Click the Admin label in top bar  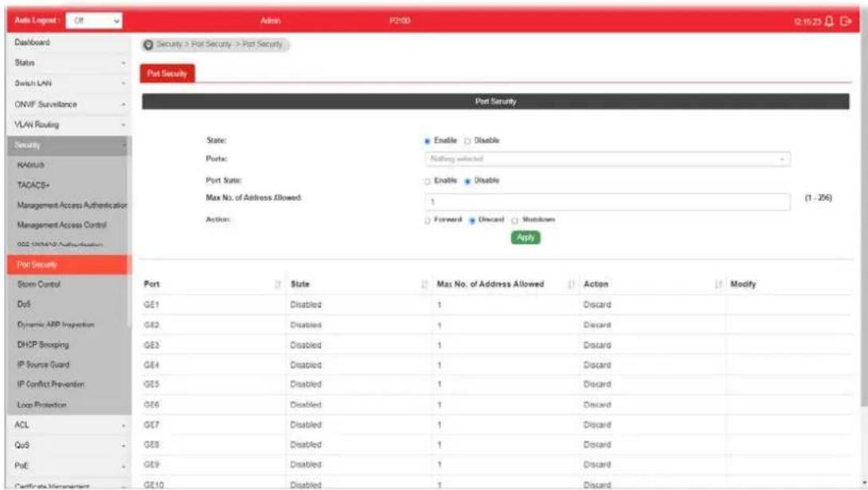tap(271, 21)
